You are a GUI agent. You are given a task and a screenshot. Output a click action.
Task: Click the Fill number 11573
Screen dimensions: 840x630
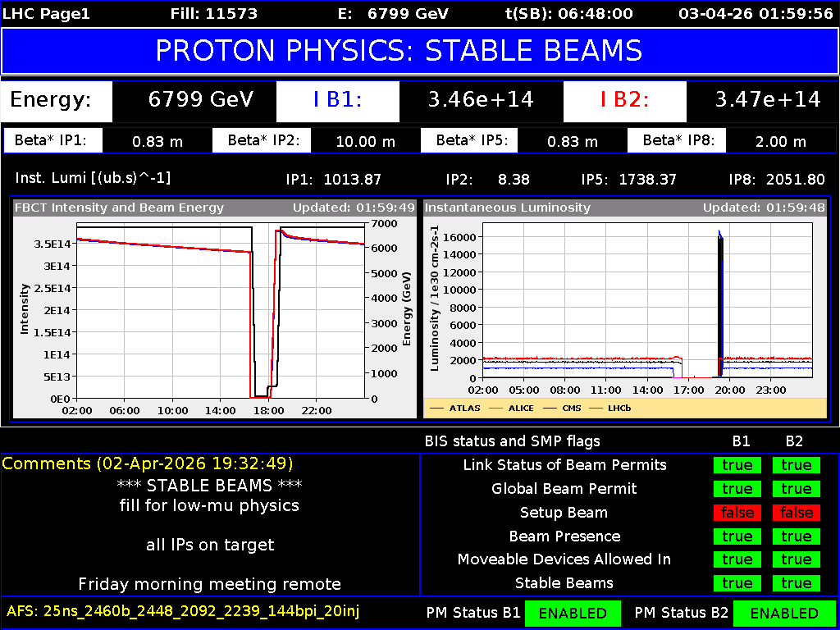pyautogui.click(x=215, y=13)
